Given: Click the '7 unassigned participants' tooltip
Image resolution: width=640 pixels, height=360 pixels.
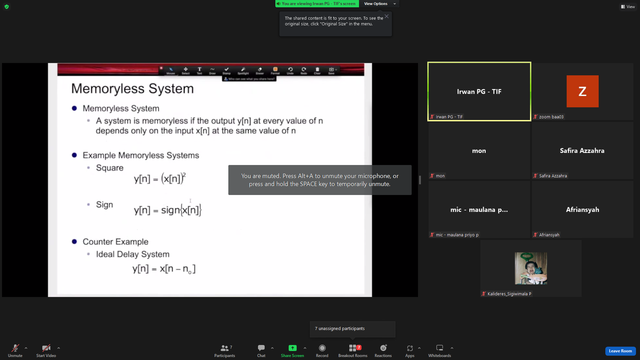Looking at the screenshot, I should 353,329.
